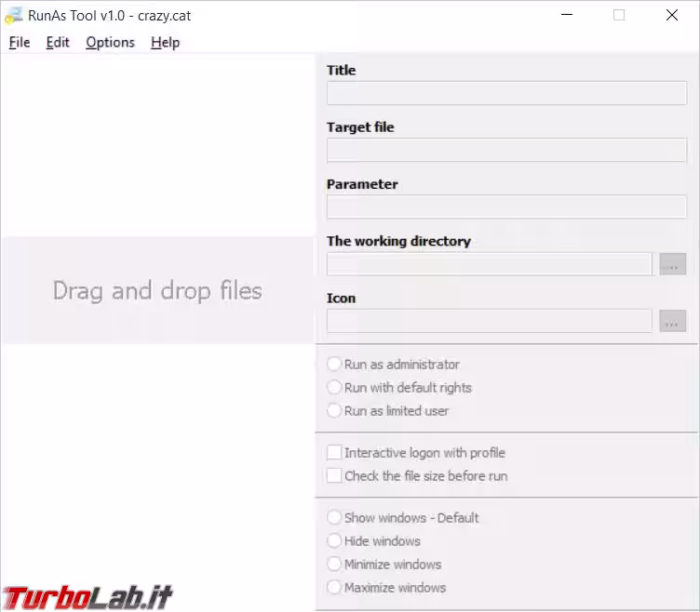Click the Icon path input field

(490, 321)
